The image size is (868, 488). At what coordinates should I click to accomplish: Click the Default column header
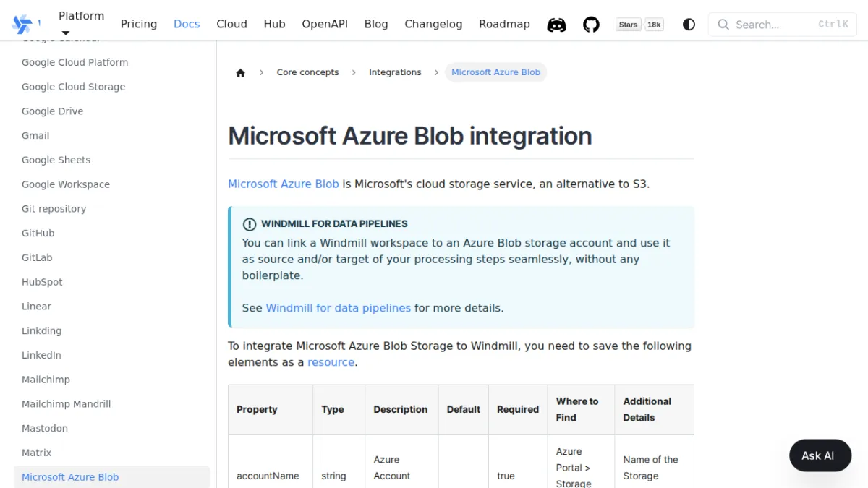[x=464, y=409]
